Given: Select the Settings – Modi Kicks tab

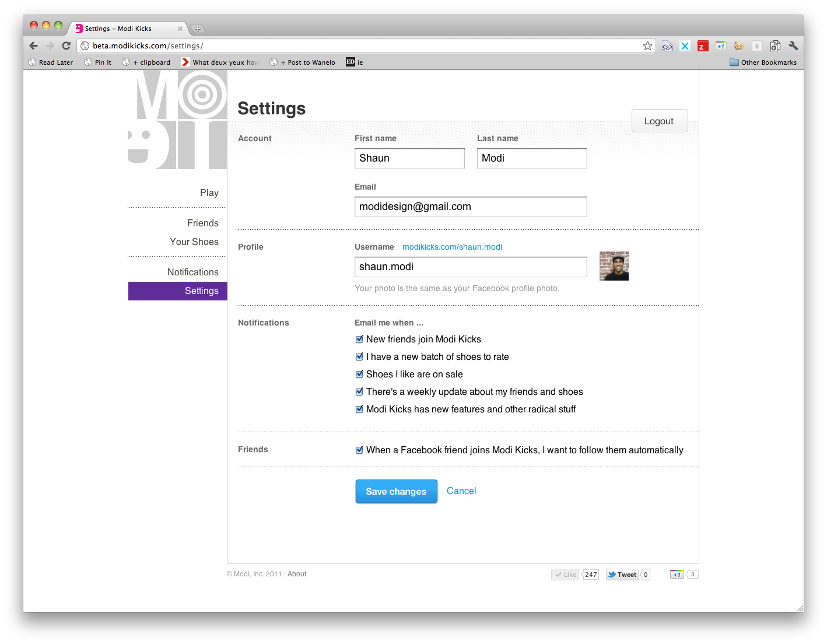Looking at the screenshot, I should (128, 29).
